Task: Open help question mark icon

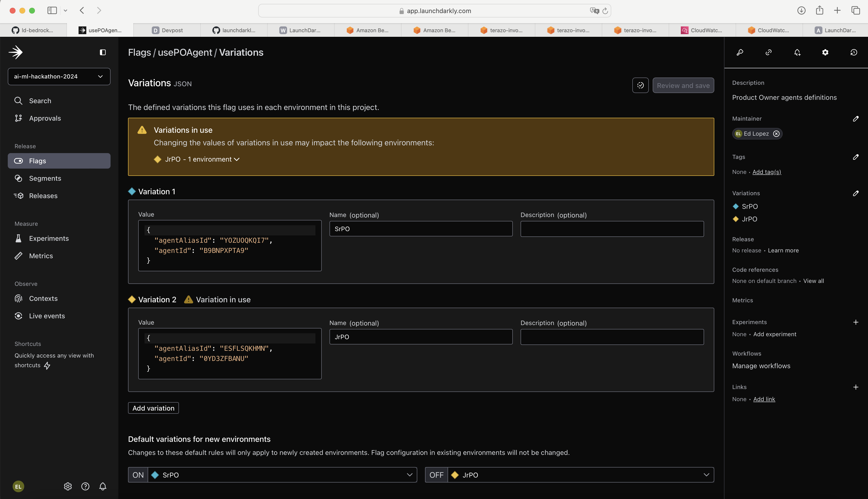Action: 85,486
